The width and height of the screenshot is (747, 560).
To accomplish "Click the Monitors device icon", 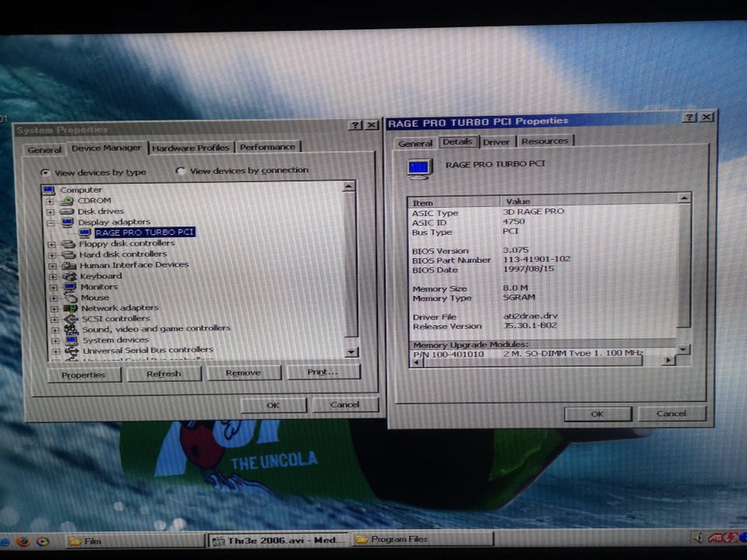I will (70, 287).
